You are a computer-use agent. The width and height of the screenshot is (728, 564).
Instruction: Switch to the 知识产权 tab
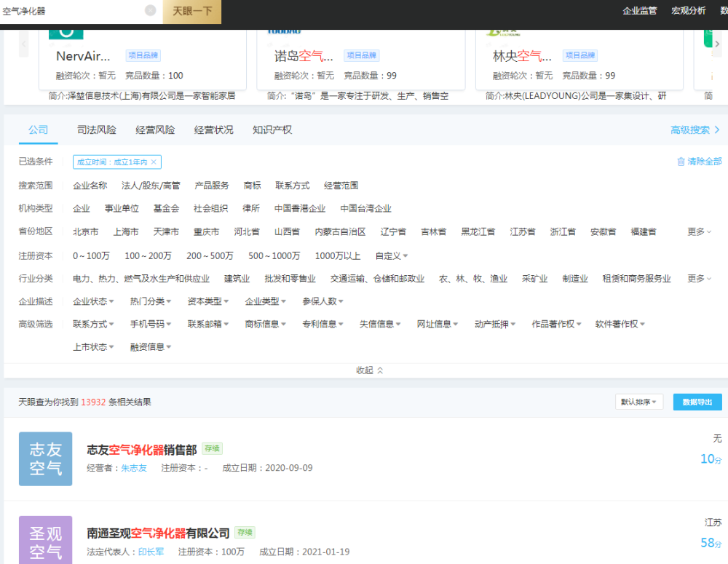pos(272,130)
